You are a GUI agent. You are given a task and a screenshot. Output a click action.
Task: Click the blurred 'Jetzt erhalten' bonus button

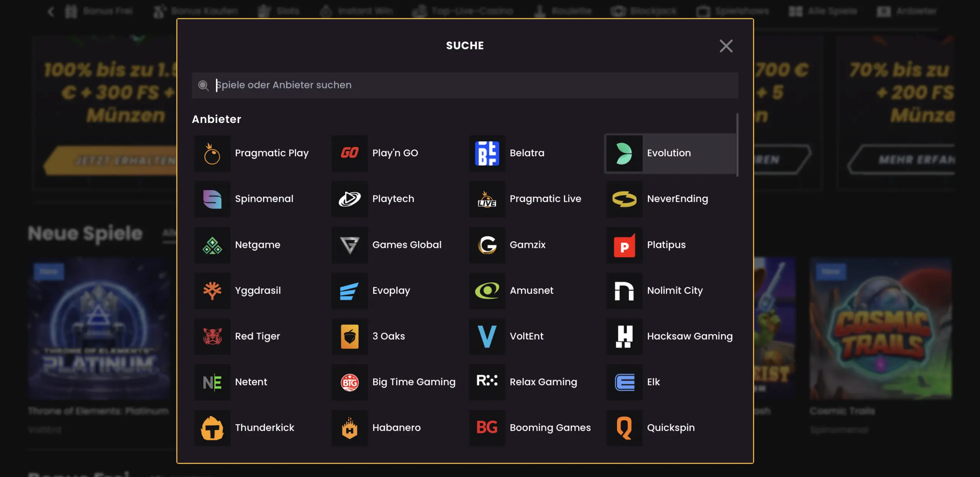[x=111, y=160]
